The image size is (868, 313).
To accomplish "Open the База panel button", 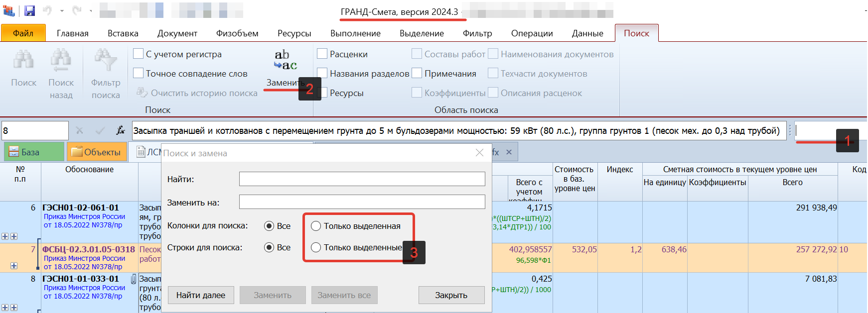I will pyautogui.click(x=34, y=152).
